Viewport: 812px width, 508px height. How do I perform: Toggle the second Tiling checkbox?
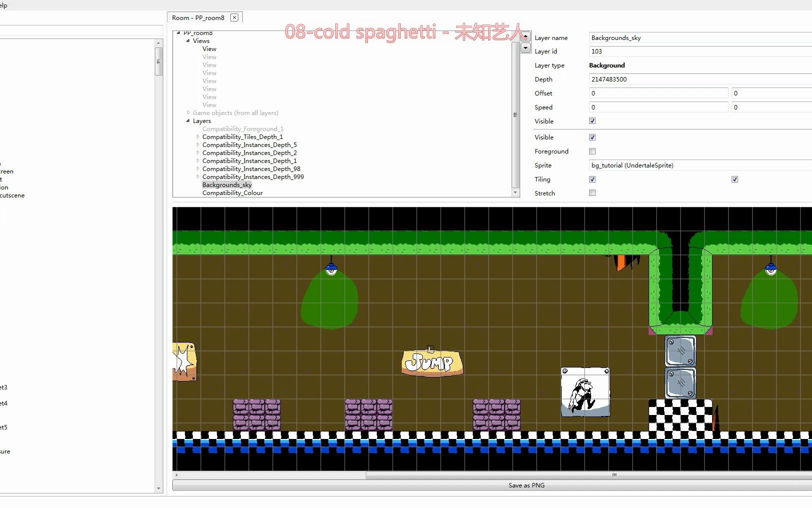click(x=735, y=179)
